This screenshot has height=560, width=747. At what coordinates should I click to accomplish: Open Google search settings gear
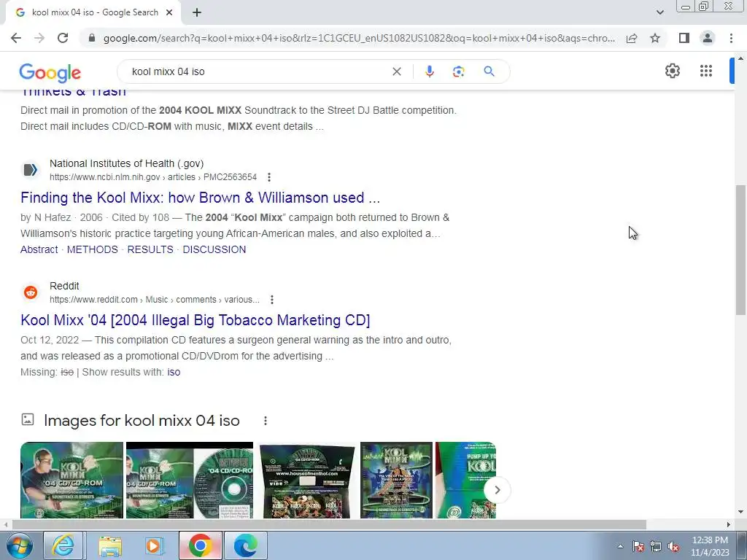click(x=672, y=71)
